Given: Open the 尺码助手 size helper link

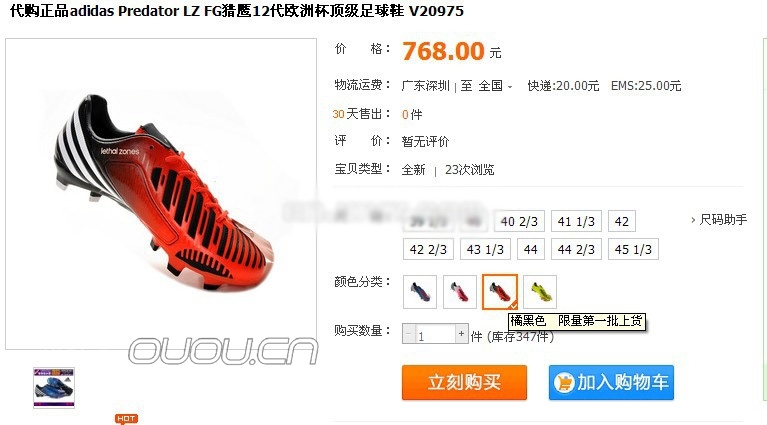Looking at the screenshot, I should (719, 220).
